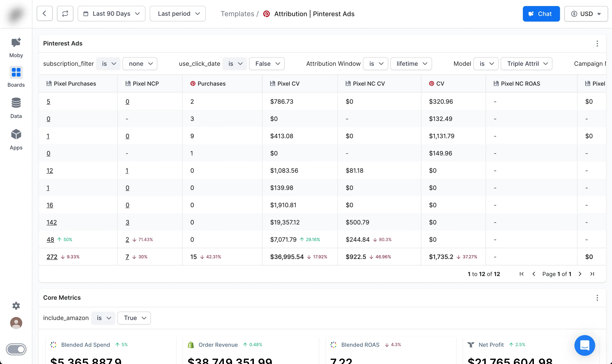
Task: Open Pinterest Ads panel three-dot menu
Action: pyautogui.click(x=597, y=43)
